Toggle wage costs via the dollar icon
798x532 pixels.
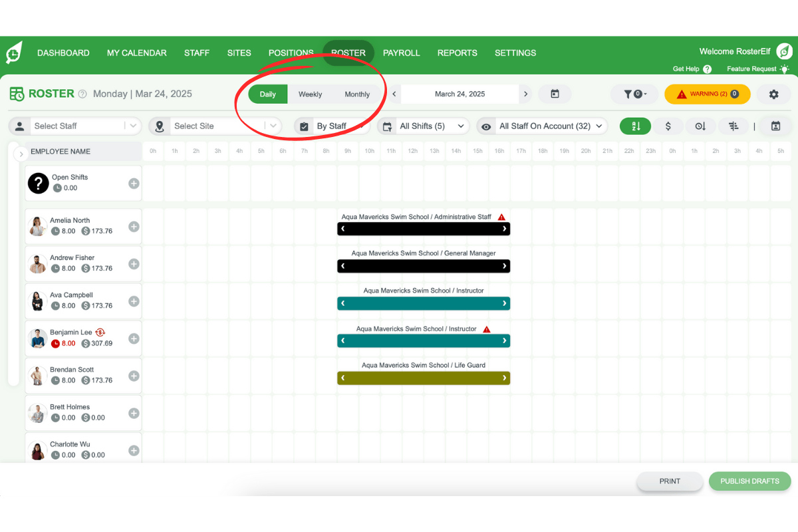[x=668, y=126]
